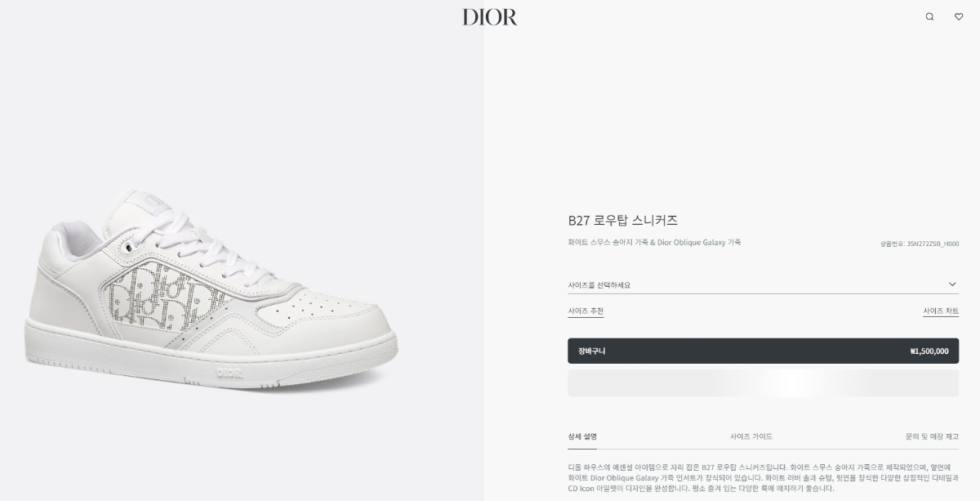Click the loading placeholder bar below 장바구니

pyautogui.click(x=764, y=383)
